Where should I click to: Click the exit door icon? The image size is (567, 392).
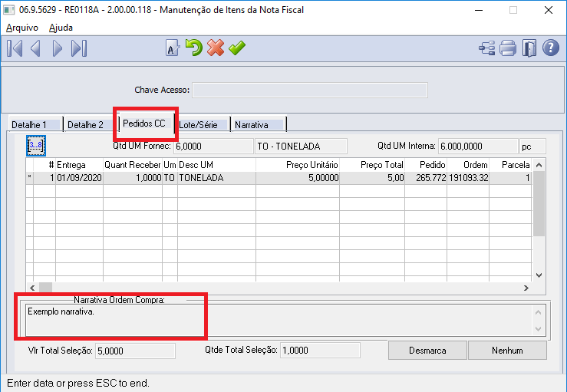529,48
